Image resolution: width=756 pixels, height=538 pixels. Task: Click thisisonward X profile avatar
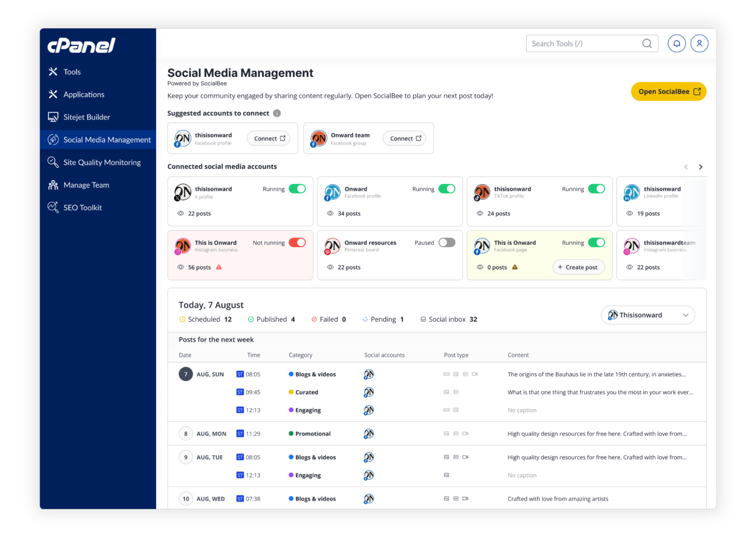click(x=183, y=192)
